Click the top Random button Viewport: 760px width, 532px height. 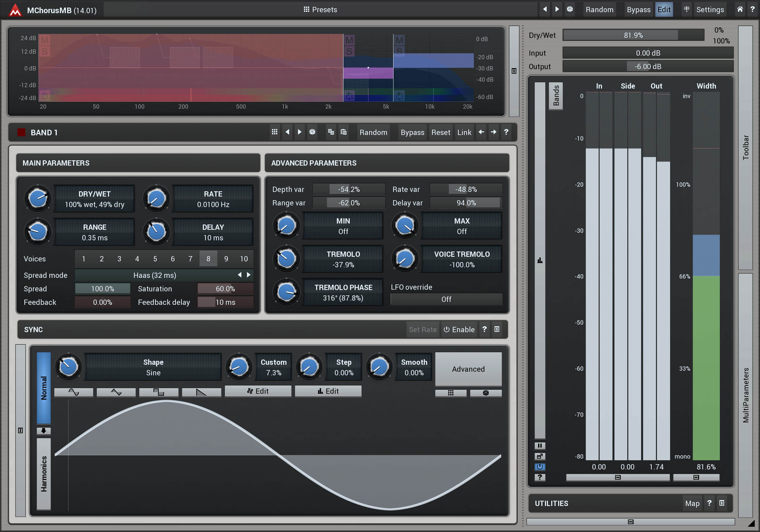point(599,10)
